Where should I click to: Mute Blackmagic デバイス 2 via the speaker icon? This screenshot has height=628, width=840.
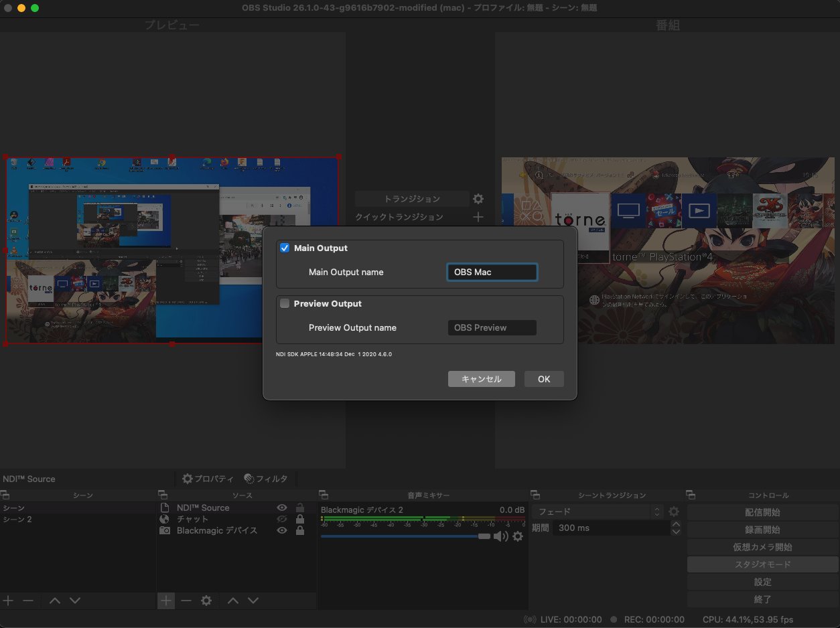coord(500,536)
